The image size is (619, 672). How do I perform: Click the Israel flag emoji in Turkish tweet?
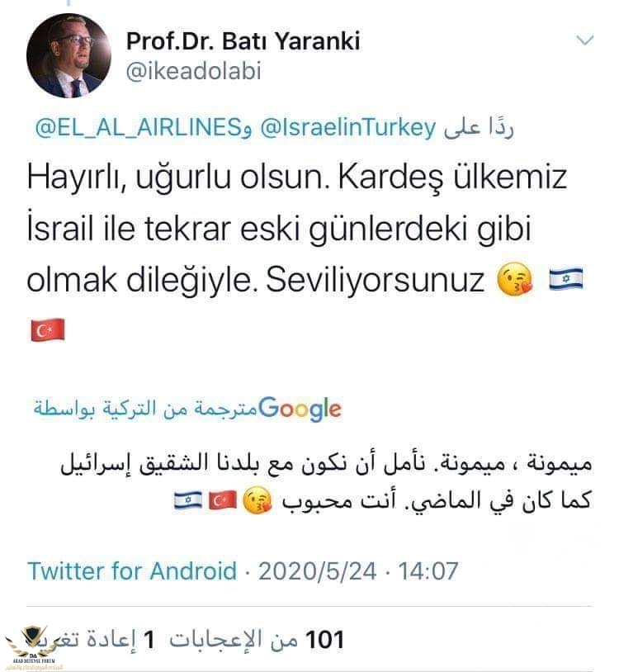coord(566,278)
